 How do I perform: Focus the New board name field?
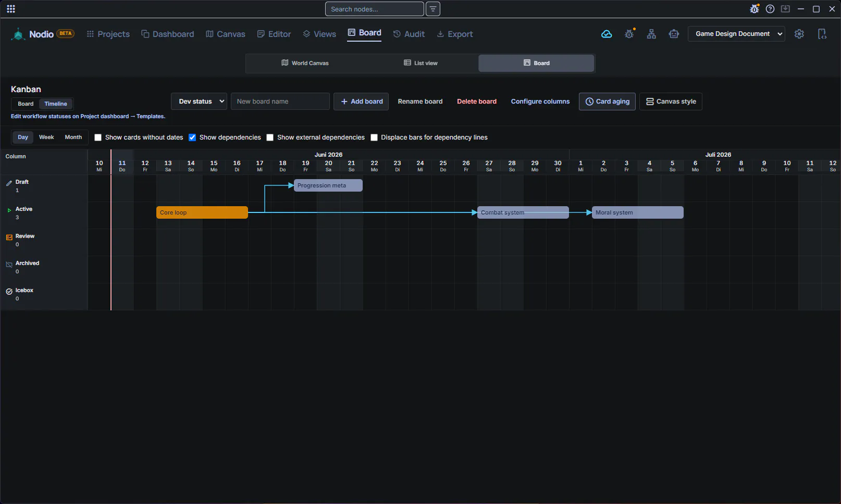click(x=280, y=102)
